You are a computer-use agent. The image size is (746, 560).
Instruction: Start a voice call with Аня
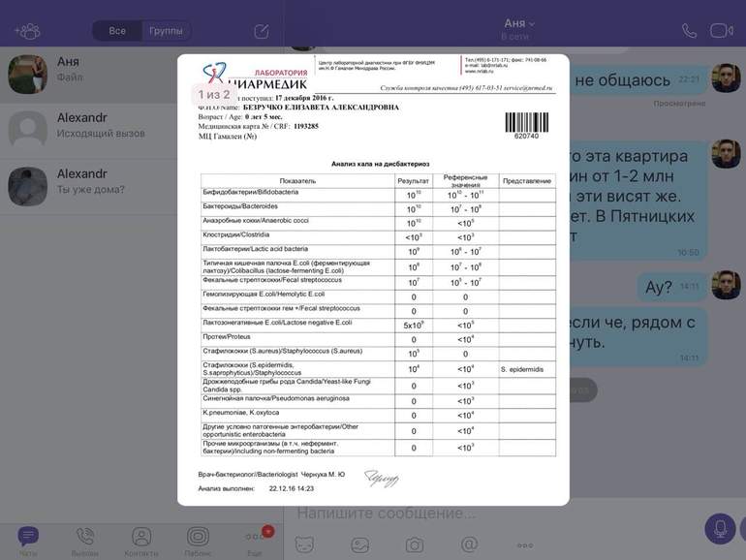point(689,30)
